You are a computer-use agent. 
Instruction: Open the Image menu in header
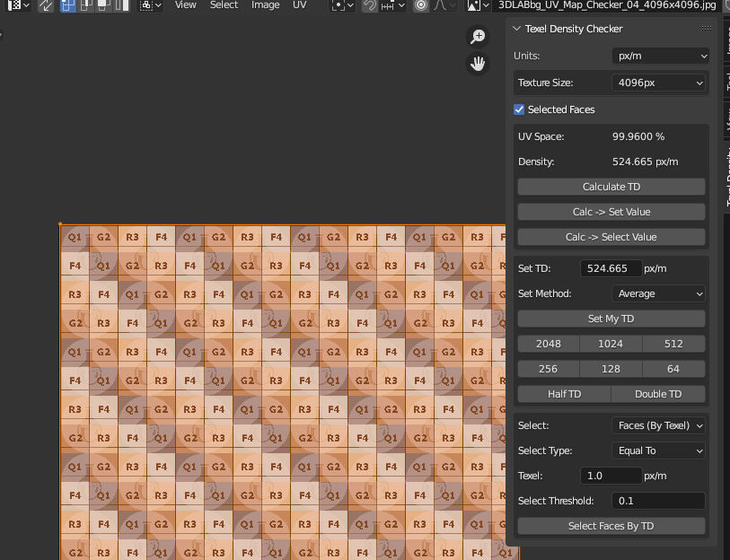coord(265,5)
